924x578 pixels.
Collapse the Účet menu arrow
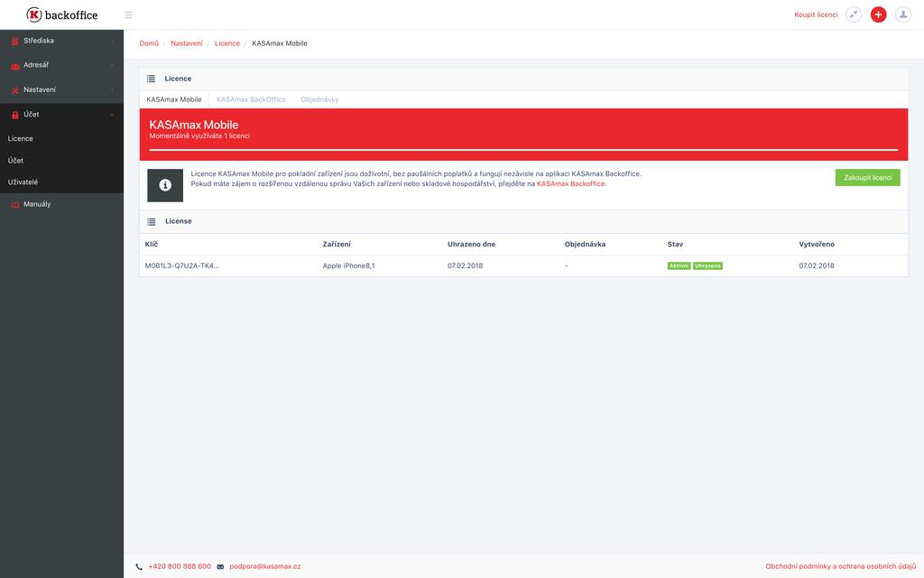tap(112, 115)
